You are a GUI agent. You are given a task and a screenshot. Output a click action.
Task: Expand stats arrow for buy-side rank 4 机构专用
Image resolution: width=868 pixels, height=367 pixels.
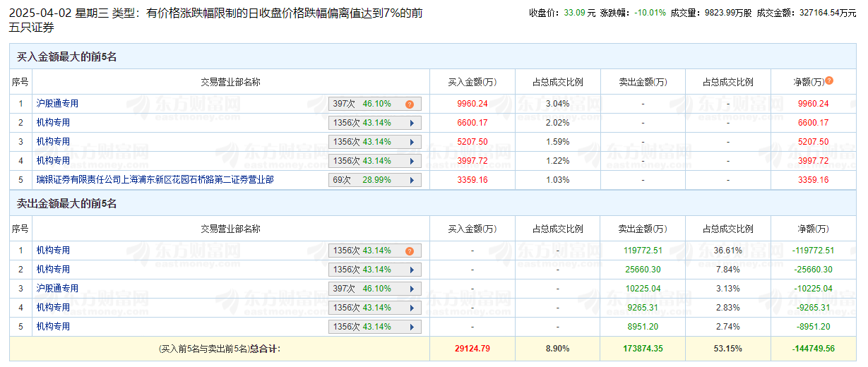pyautogui.click(x=412, y=161)
